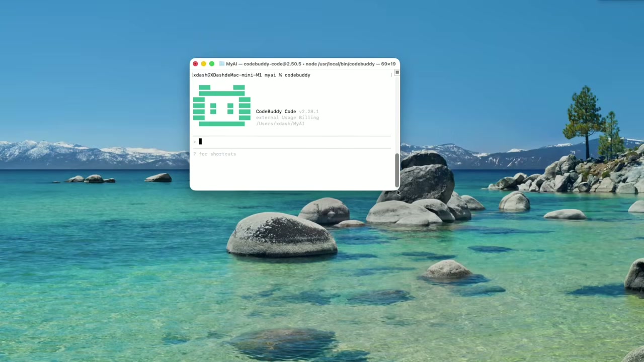Click the typed 'codebuddy' command text
The height and width of the screenshot is (362, 644).
(x=297, y=75)
